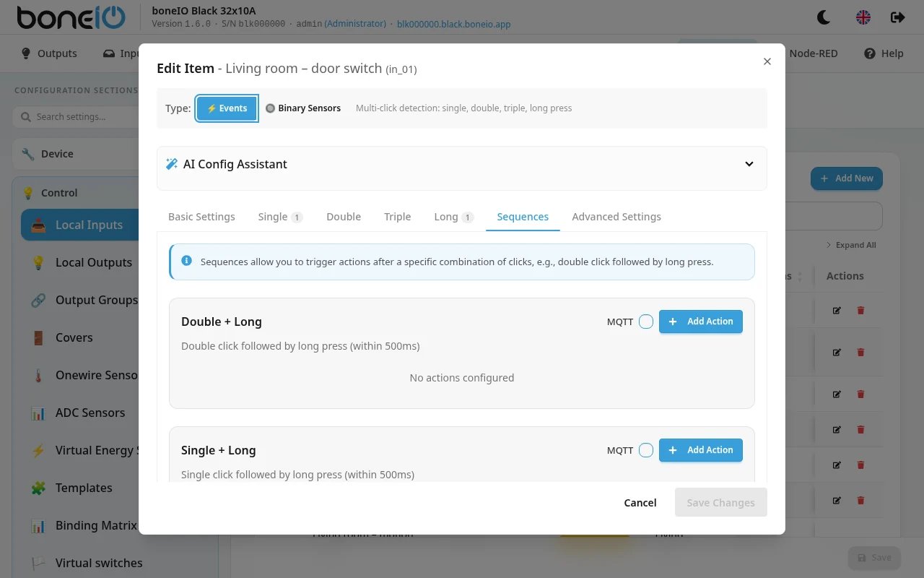Viewport: 924px width, 578px height.
Task: Close the Edit Item dialog
Action: click(x=767, y=61)
